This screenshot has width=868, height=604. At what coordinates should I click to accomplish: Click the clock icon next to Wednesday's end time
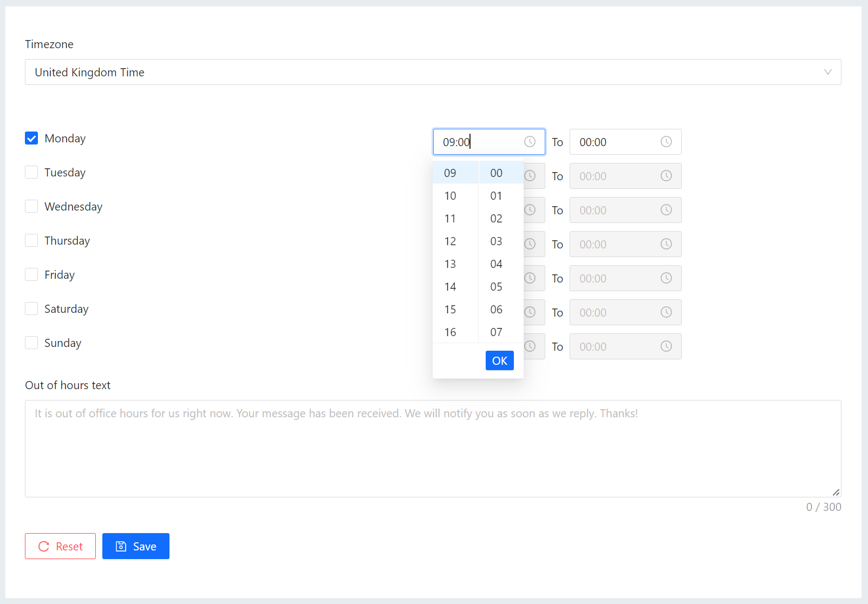(x=666, y=210)
